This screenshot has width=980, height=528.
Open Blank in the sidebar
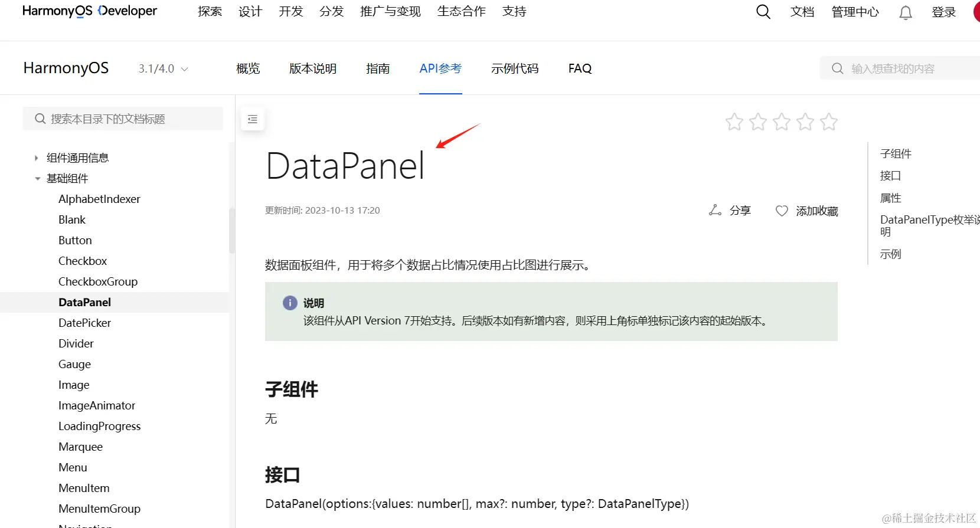[72, 220]
